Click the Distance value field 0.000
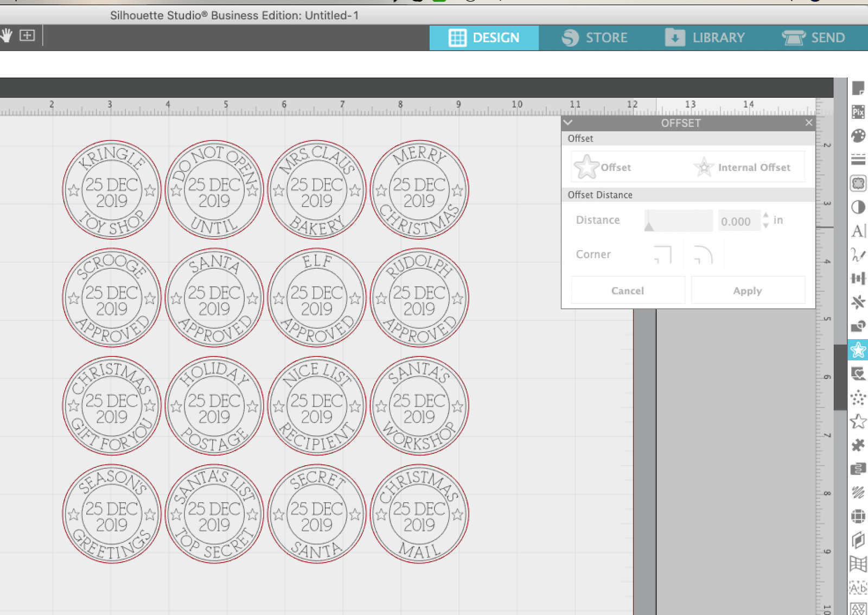Image resolution: width=868 pixels, height=615 pixels. (738, 221)
